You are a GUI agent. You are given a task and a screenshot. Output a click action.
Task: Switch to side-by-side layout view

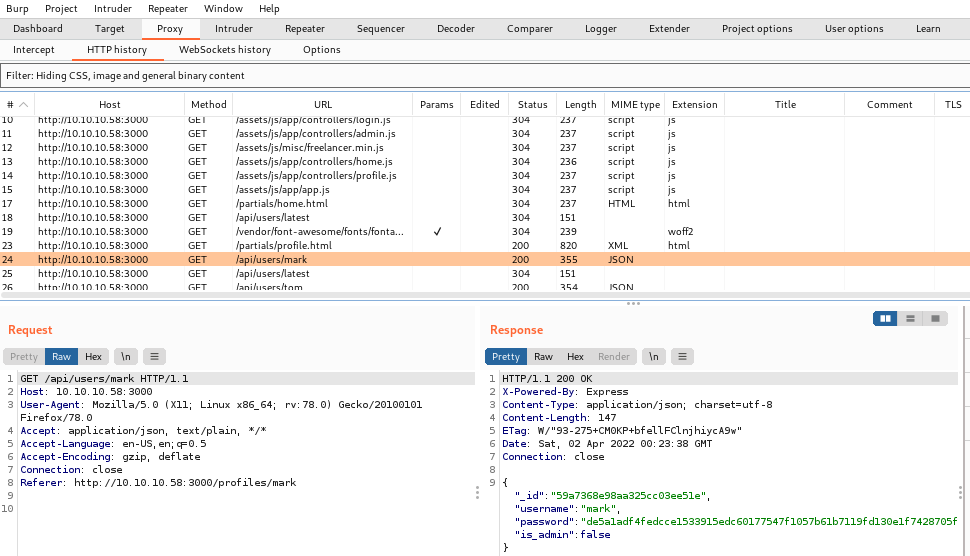click(885, 318)
